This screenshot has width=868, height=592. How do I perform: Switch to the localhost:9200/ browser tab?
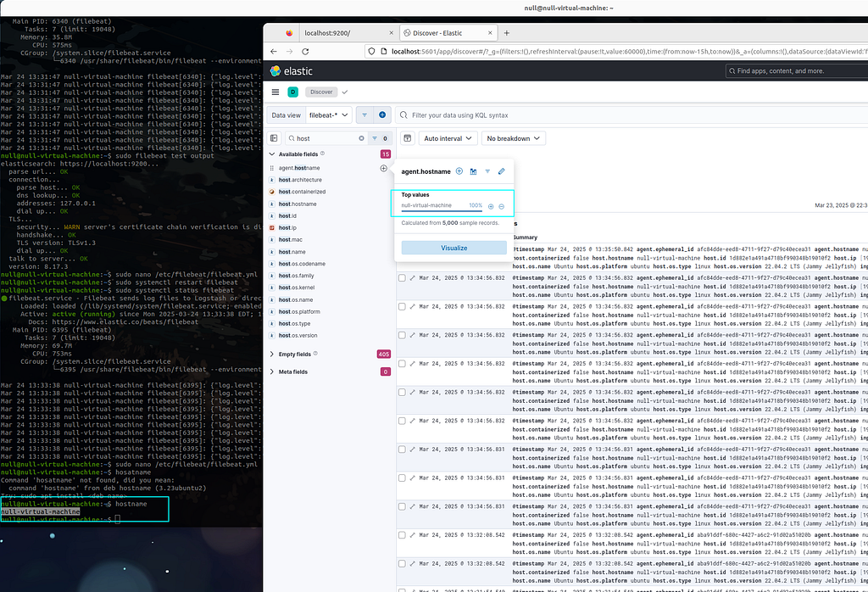tap(348, 33)
